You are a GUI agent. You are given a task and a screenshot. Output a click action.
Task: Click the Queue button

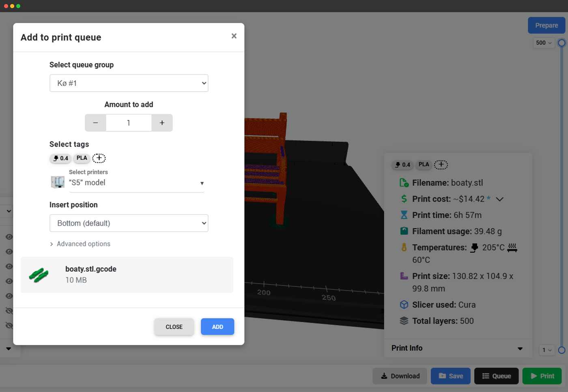(497, 376)
